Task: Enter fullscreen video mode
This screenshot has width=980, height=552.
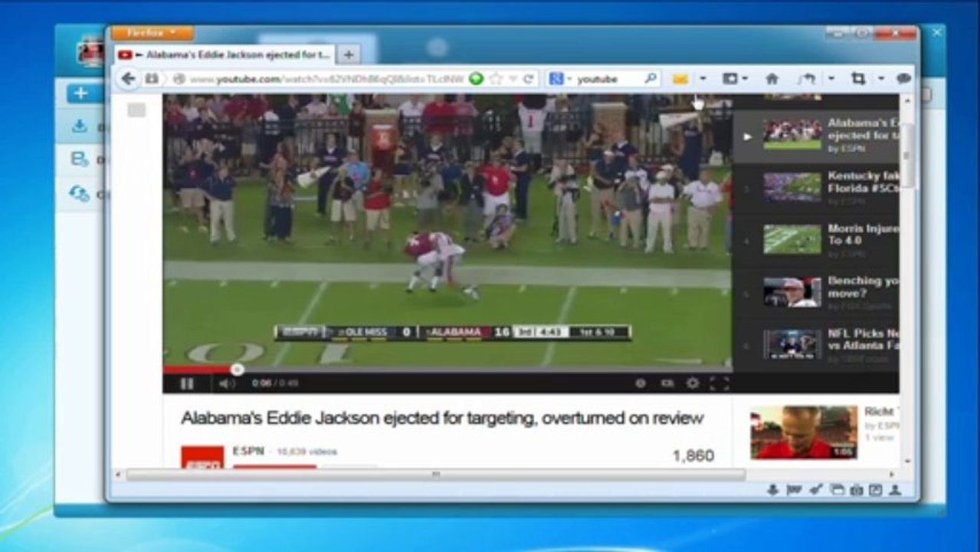Action: pos(719,383)
